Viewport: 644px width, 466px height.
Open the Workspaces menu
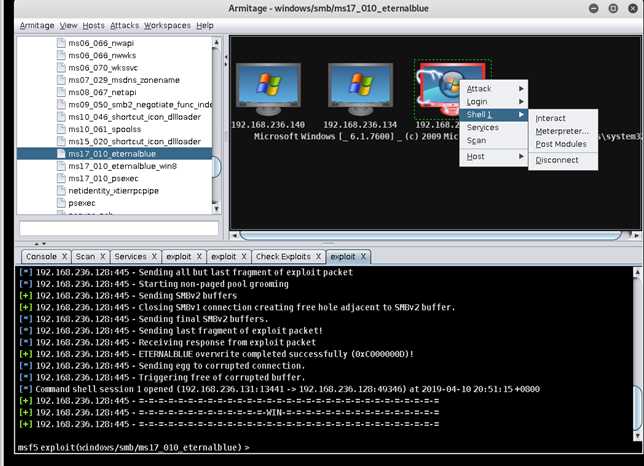(x=167, y=25)
